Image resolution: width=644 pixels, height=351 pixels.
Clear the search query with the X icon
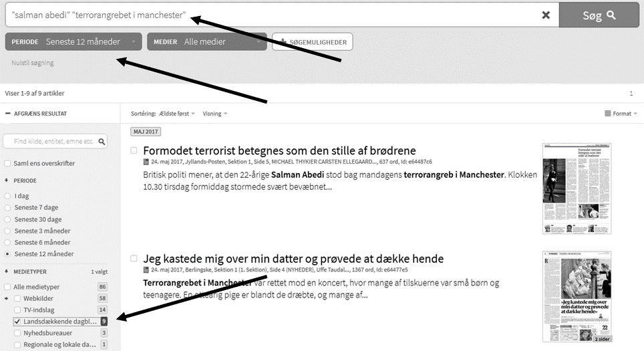tap(545, 15)
